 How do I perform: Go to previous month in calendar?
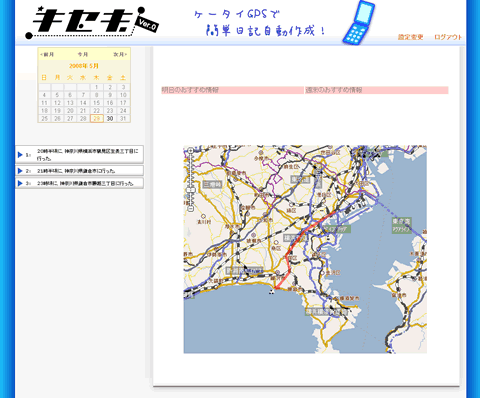click(47, 54)
